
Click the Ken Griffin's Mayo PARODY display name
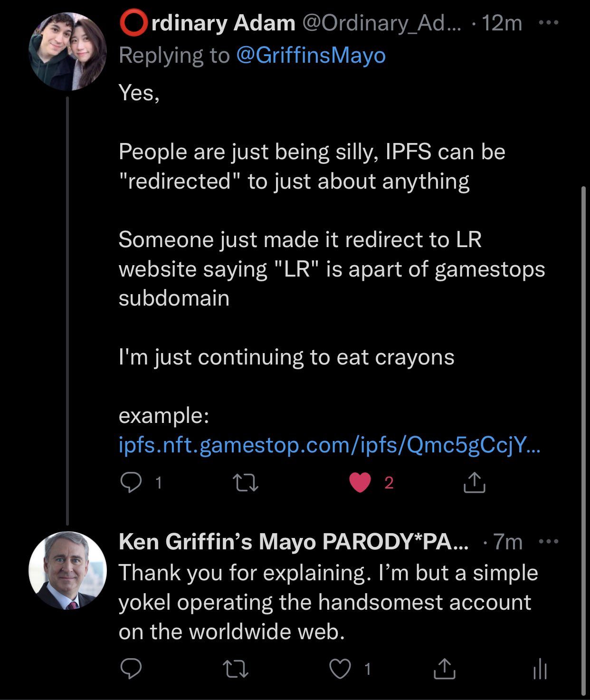click(293, 541)
